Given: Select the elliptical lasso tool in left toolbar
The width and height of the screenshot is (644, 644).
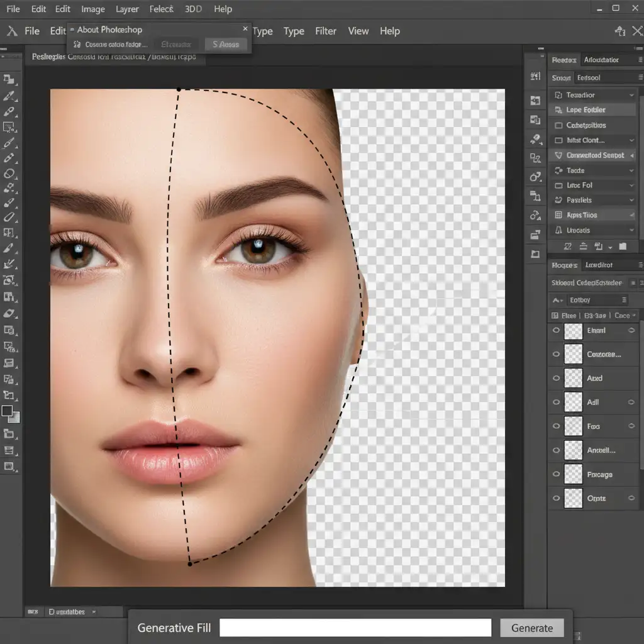Looking at the screenshot, I should (9, 174).
